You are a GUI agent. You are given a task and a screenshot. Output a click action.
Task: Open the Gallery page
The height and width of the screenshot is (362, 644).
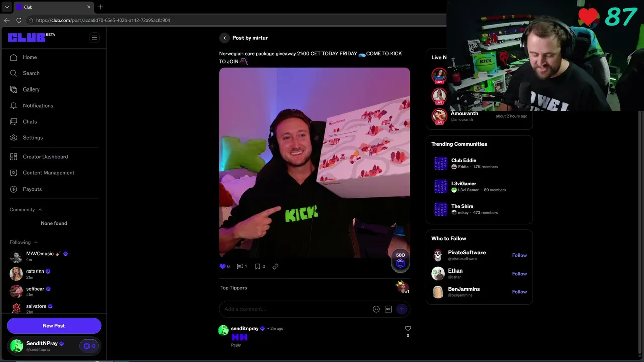tap(31, 89)
